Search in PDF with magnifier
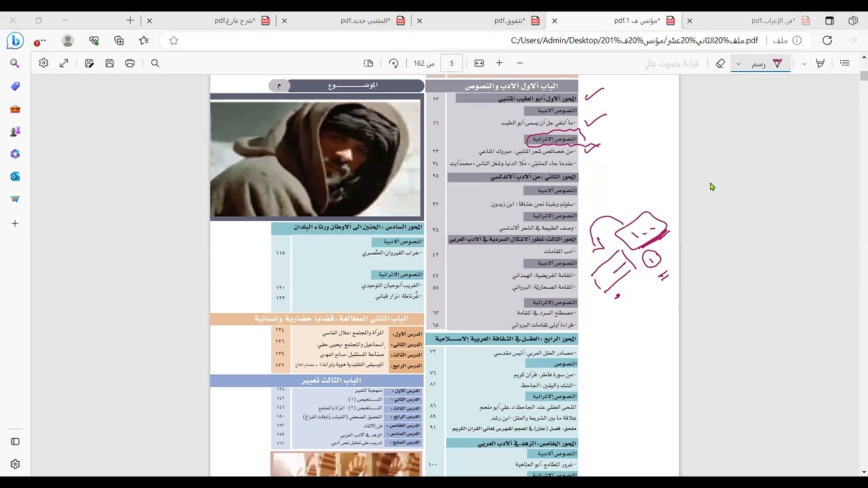The image size is (868, 488). [155, 63]
